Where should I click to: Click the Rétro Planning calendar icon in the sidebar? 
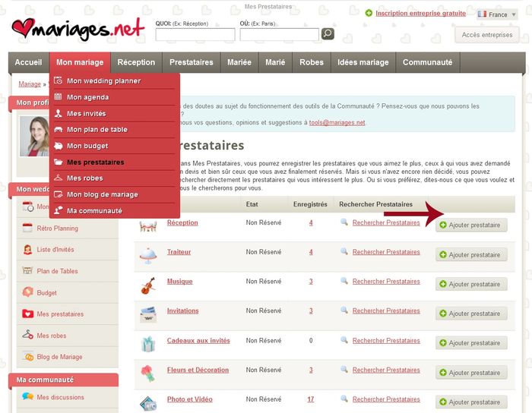click(x=27, y=228)
